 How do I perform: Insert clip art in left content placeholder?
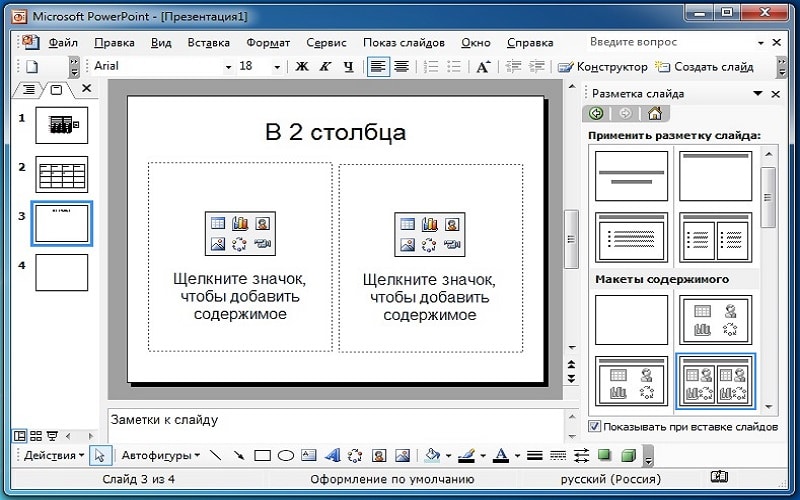pyautogui.click(x=262, y=223)
